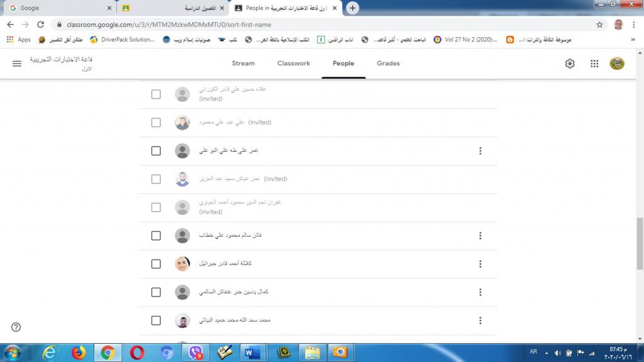Open a new browser tab
Screen dimensions: 644x362
353,8
